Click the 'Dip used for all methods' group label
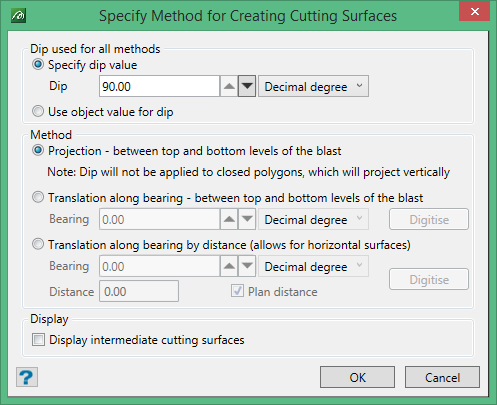 [x=95, y=49]
